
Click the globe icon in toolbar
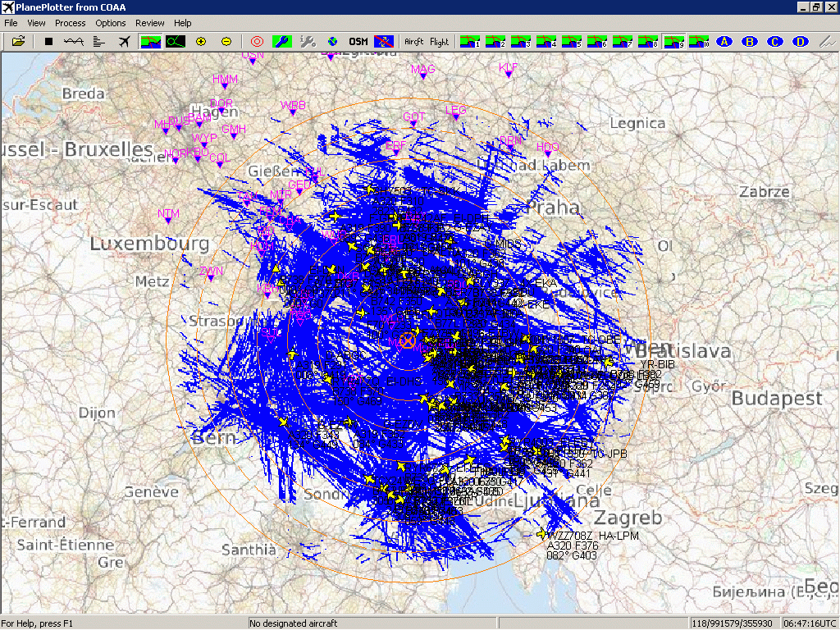[333, 41]
